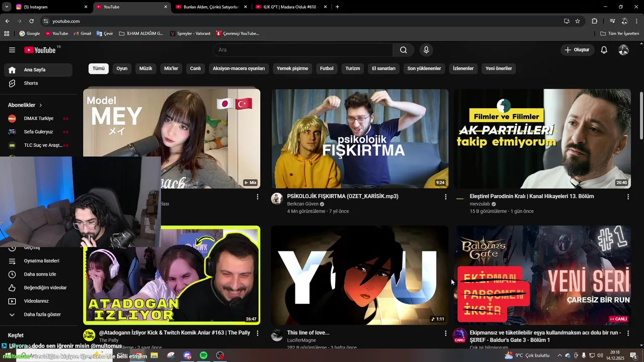This screenshot has width=644, height=362.
Task: Open YouTube notifications bell
Action: tap(604, 50)
